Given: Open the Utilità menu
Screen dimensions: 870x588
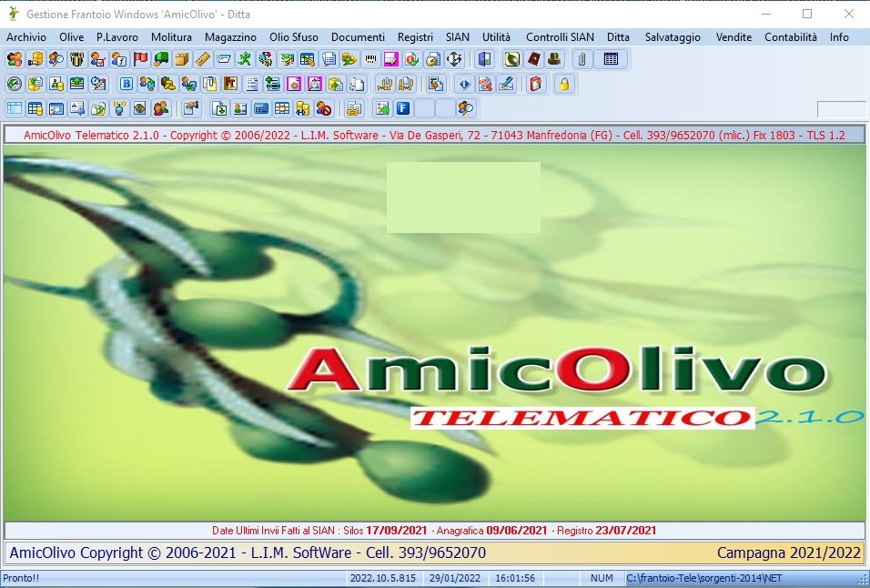Looking at the screenshot, I should (x=496, y=37).
